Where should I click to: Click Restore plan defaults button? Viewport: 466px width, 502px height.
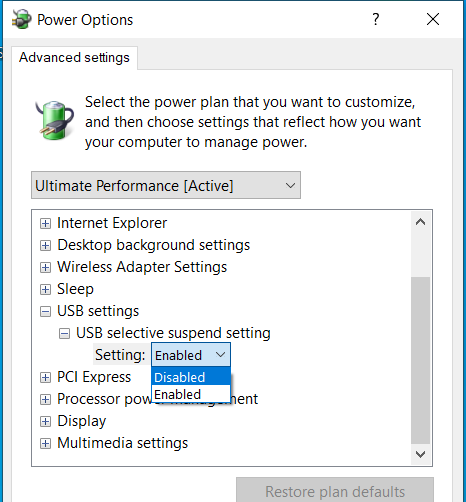pyautogui.click(x=335, y=491)
